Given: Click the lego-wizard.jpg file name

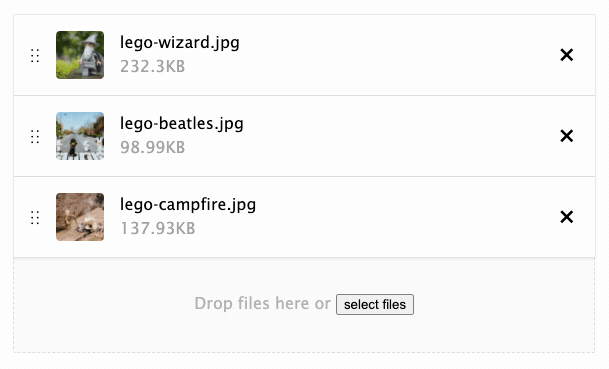Looking at the screenshot, I should [x=179, y=43].
